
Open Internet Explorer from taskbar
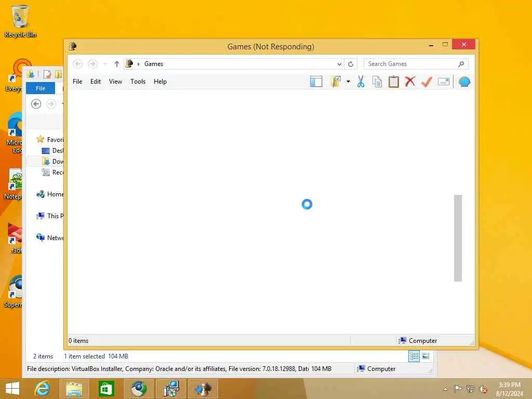42,389
